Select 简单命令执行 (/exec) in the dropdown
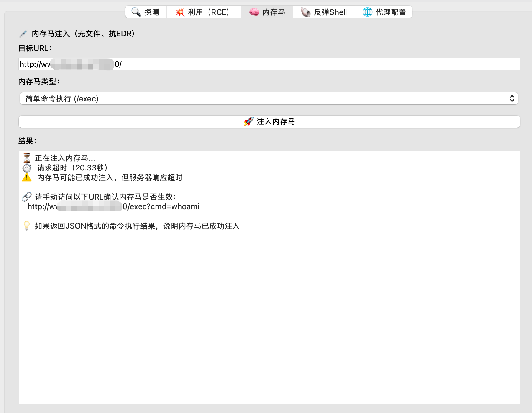The height and width of the screenshot is (413, 532). click(x=62, y=98)
